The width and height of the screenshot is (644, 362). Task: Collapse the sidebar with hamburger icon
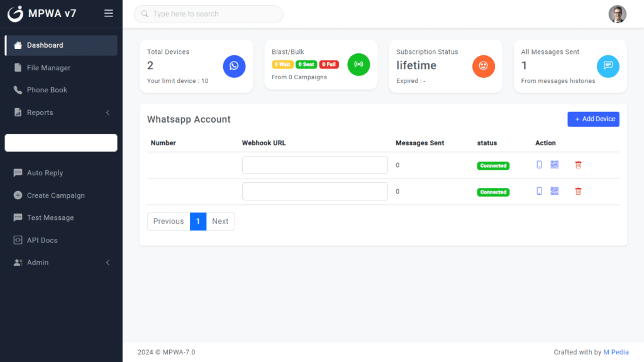click(x=108, y=13)
